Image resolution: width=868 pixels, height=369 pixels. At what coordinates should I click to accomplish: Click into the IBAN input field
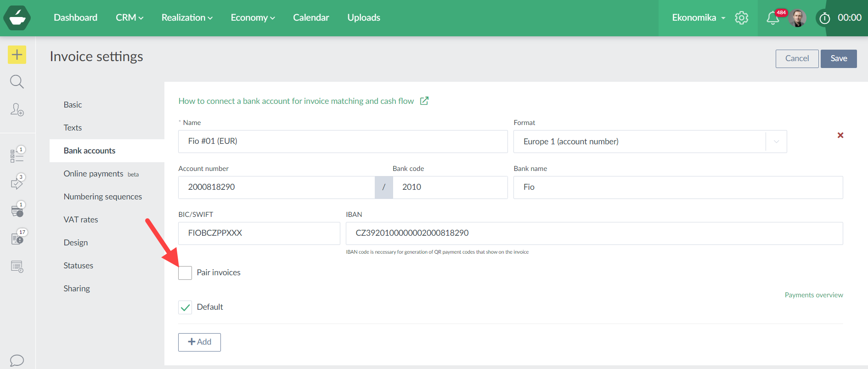594,233
